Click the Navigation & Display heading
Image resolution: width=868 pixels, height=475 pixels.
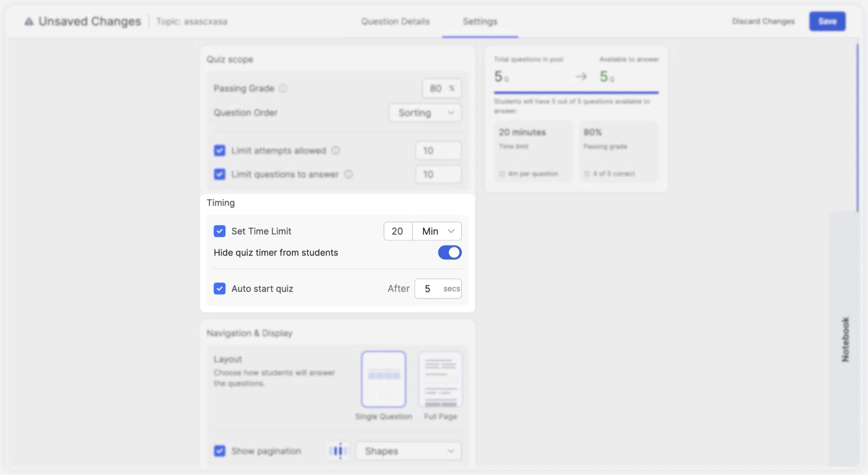249,333
